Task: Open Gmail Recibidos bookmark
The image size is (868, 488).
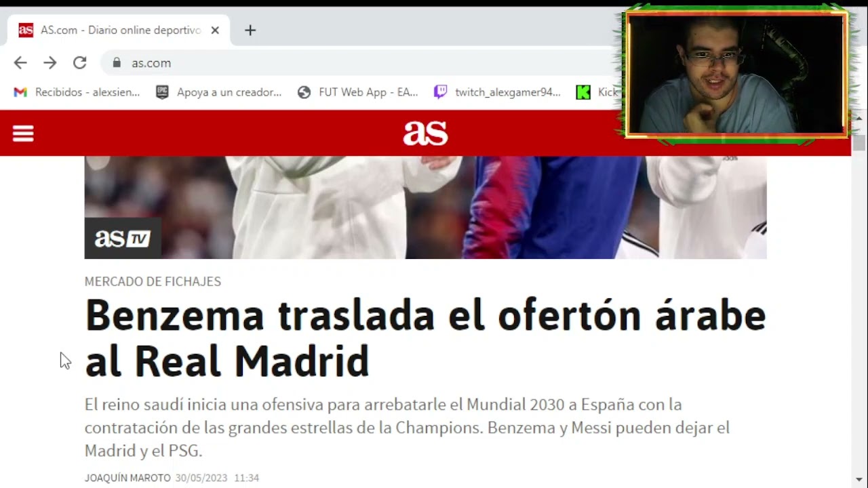Action: (77, 92)
